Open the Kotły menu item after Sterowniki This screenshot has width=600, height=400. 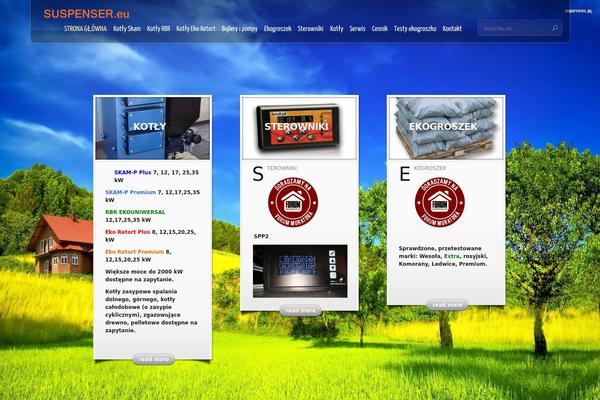[336, 29]
